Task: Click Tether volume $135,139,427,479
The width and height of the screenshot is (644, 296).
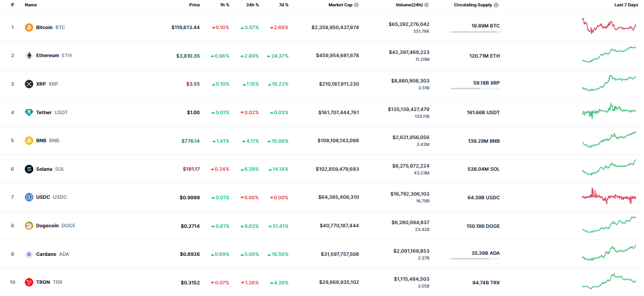Action: (408, 109)
